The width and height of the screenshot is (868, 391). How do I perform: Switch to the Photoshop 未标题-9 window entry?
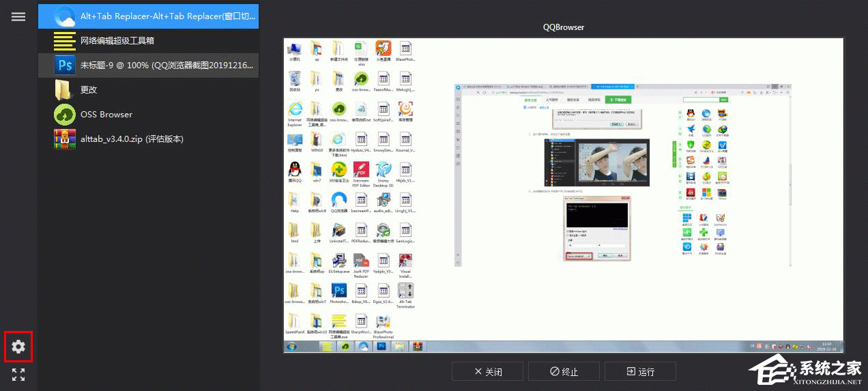click(148, 66)
